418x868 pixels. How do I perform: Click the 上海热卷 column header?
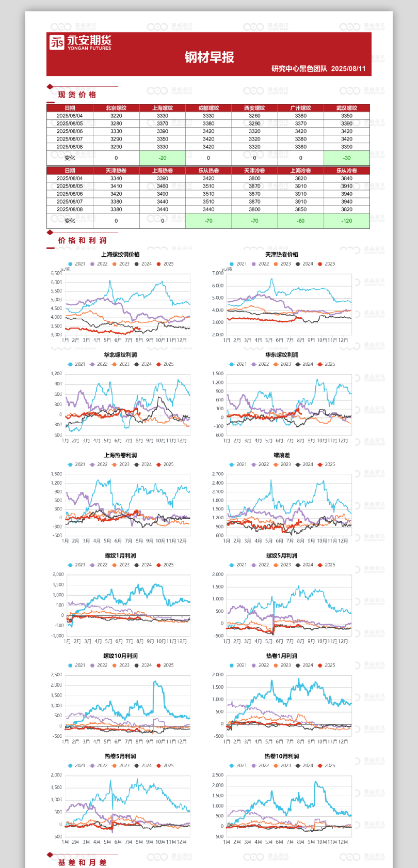tap(163, 171)
